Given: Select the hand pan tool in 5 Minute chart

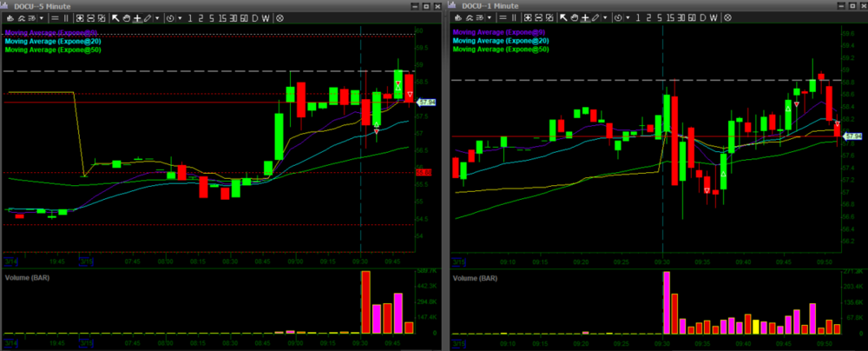Looking at the screenshot, I should 127,17.
